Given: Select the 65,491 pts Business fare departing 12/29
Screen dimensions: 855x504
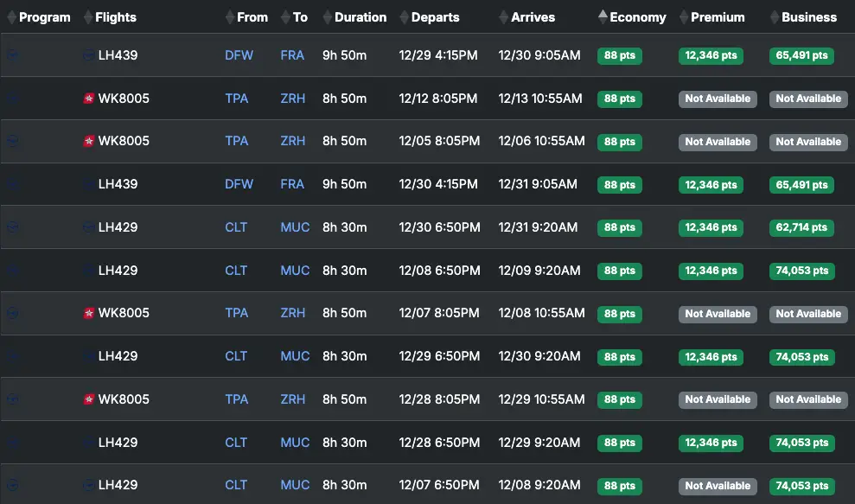Looking at the screenshot, I should pyautogui.click(x=801, y=55).
